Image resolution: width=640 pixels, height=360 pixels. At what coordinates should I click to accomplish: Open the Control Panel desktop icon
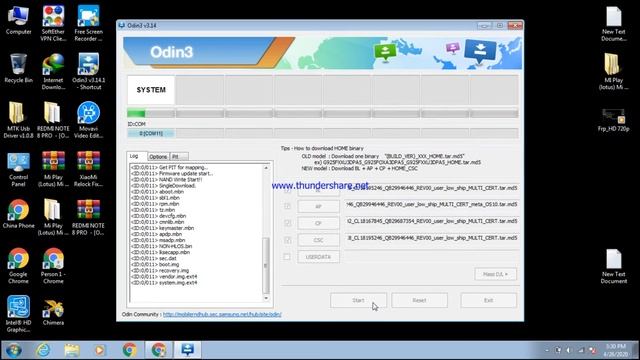point(18,169)
